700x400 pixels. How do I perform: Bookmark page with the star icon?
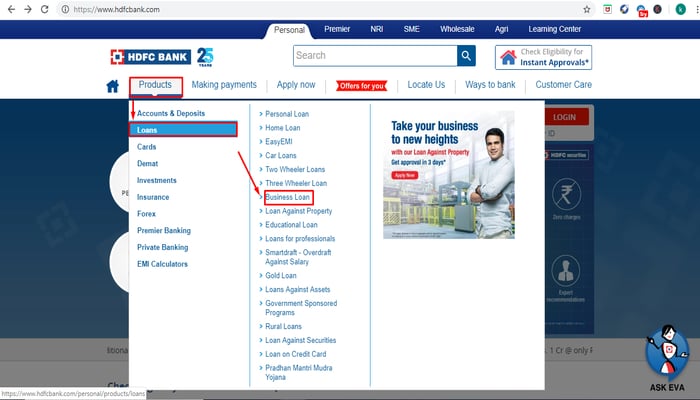(x=586, y=9)
